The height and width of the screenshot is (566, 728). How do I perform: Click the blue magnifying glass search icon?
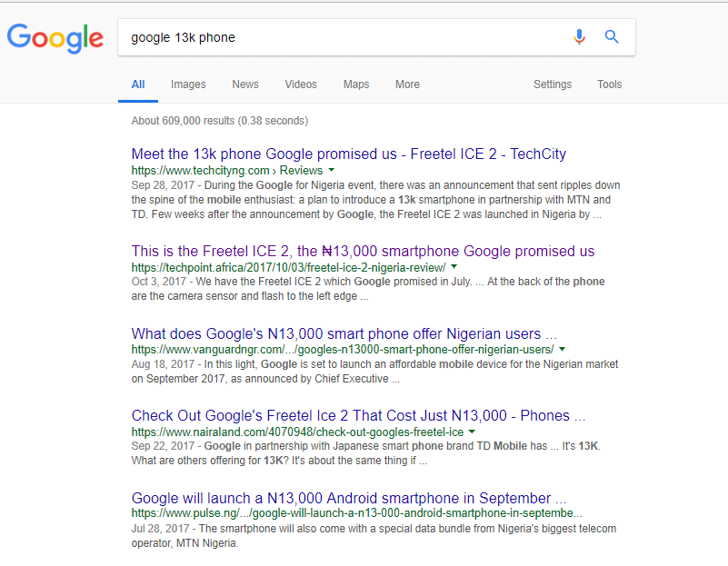(612, 36)
